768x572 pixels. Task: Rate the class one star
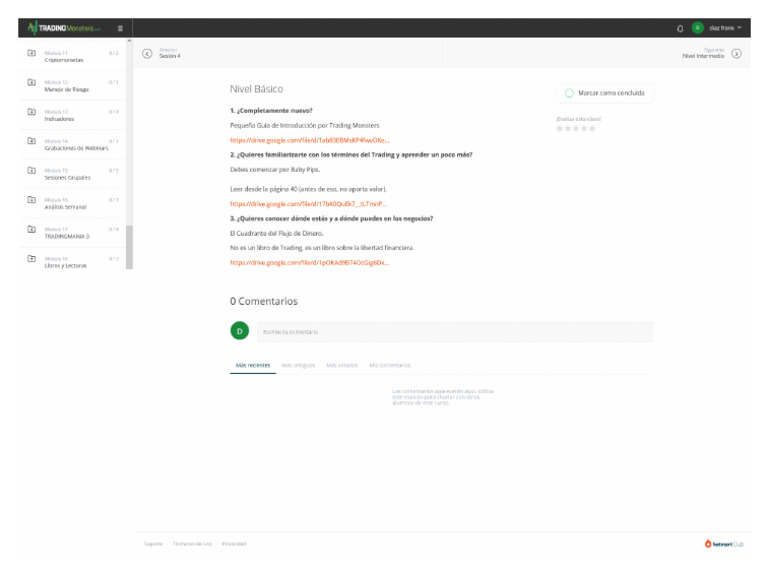559,128
